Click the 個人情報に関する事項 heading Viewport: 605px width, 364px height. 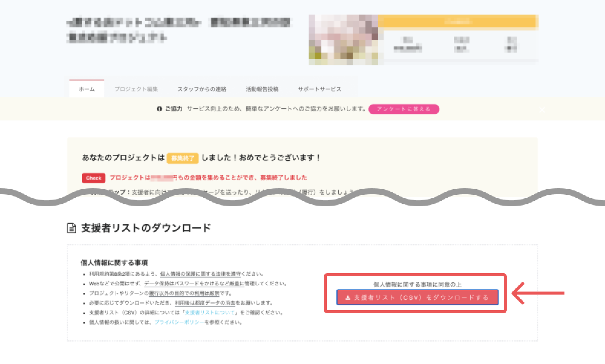[114, 263]
